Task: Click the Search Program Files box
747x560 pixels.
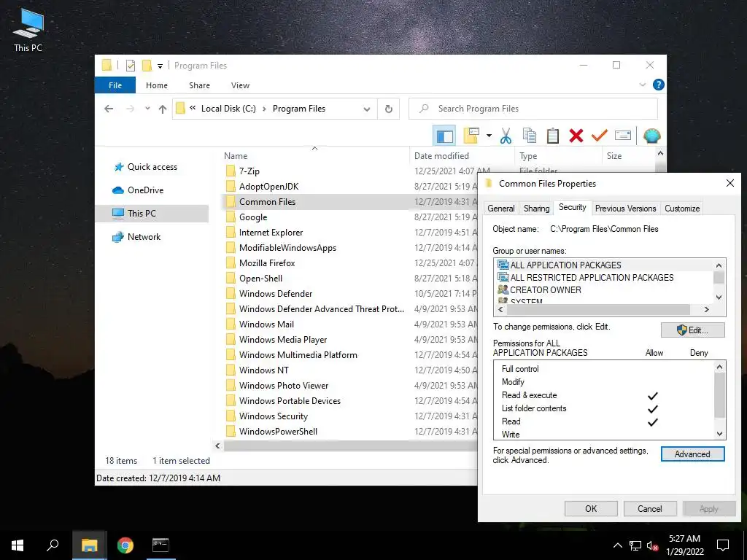Action: 533,109
